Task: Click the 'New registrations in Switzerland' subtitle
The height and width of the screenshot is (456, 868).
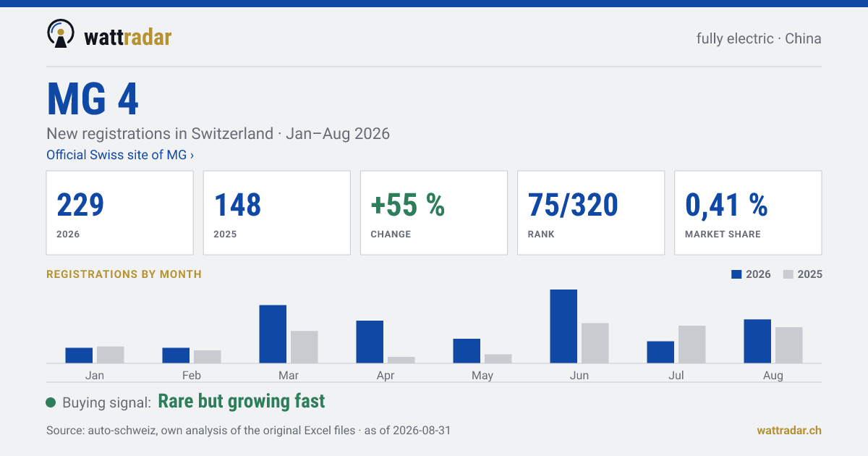Action: tap(218, 134)
